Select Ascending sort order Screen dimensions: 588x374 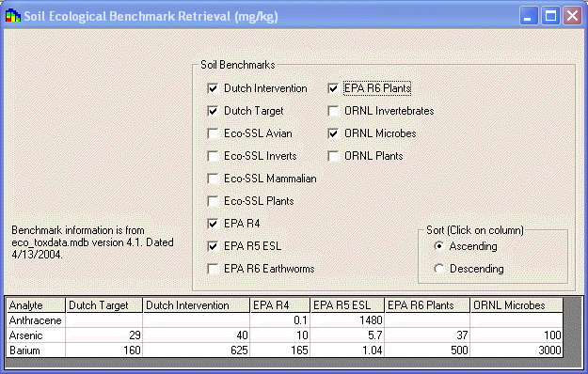(x=438, y=246)
